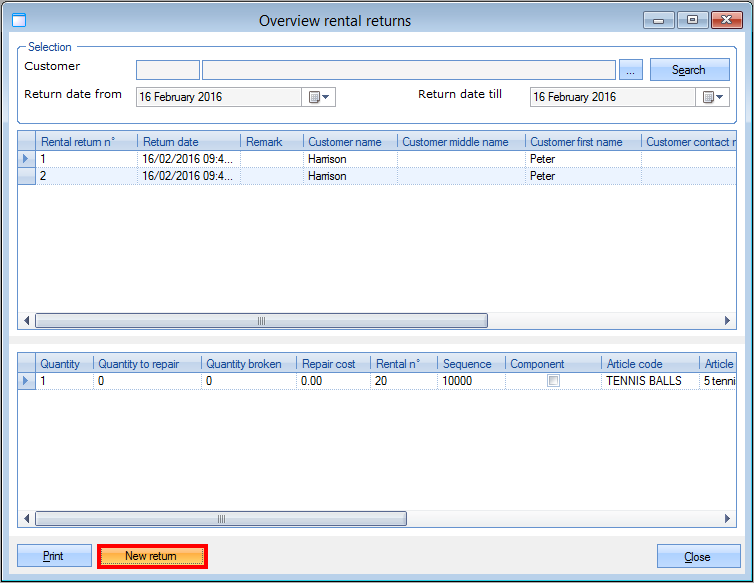The image size is (754, 583).
Task: Close the dialog with the Close button
Action: (698, 556)
